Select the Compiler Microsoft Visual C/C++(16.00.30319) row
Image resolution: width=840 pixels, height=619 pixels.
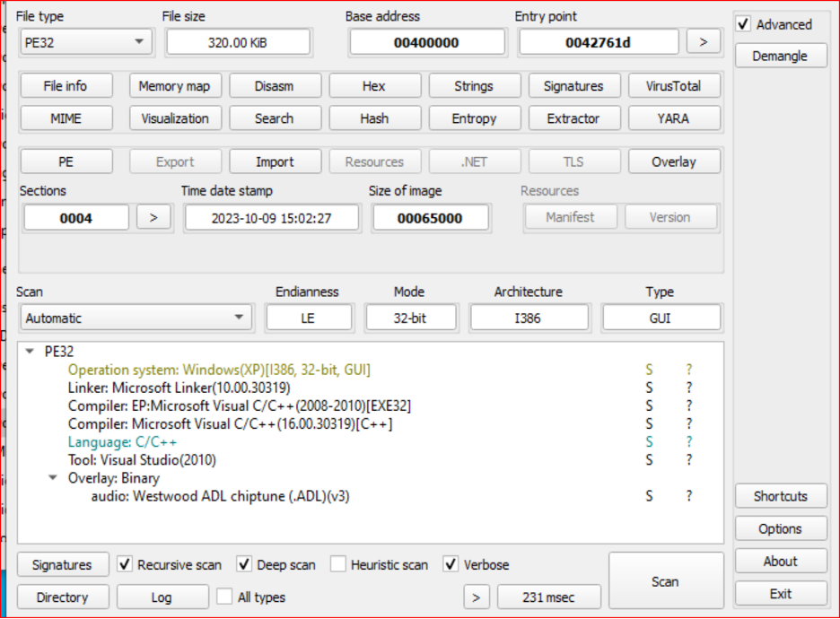370,423
